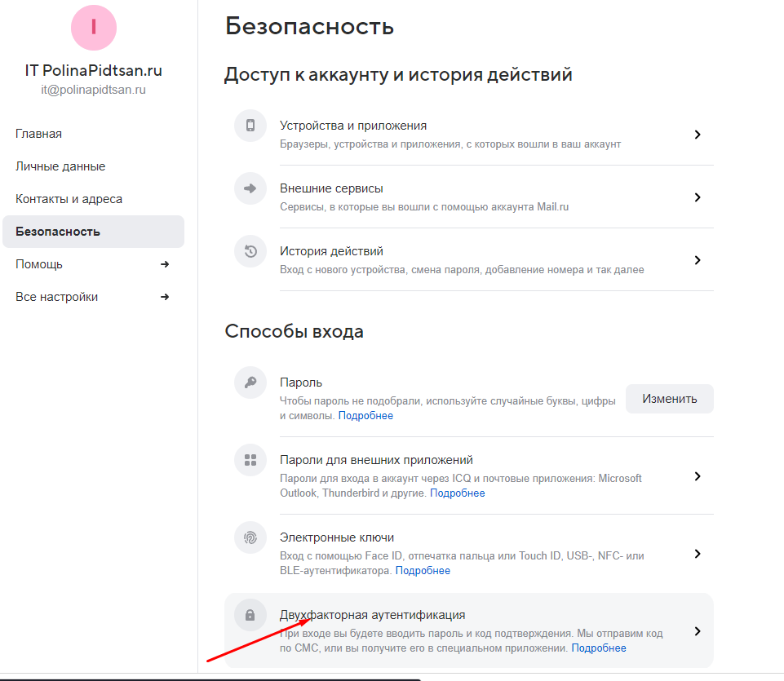Go to Личные данные section
This screenshot has width=784, height=681.
point(60,166)
